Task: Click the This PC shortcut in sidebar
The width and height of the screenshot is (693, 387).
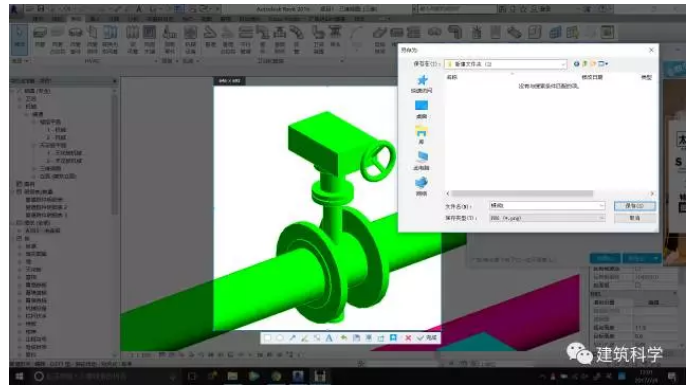Action: pos(421,160)
